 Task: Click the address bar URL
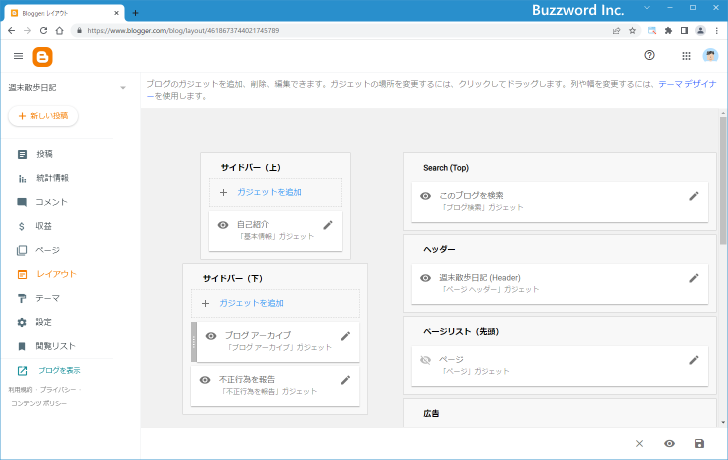pos(183,31)
